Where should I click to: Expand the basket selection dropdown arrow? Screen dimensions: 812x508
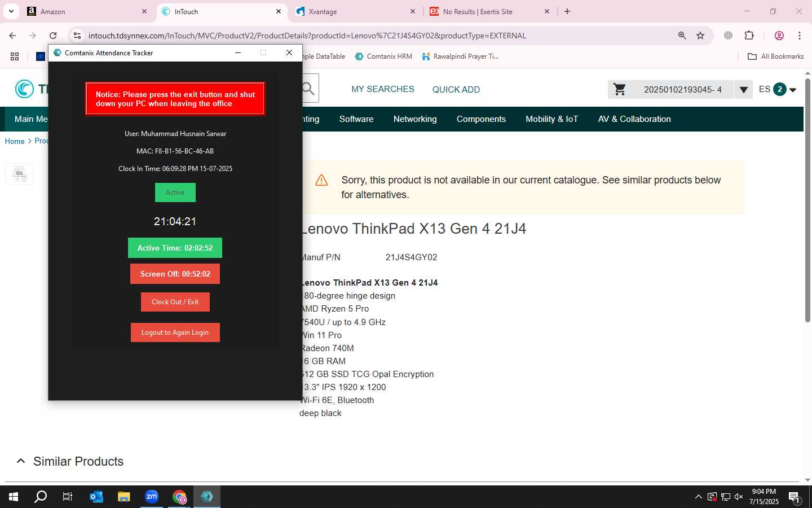(743, 90)
